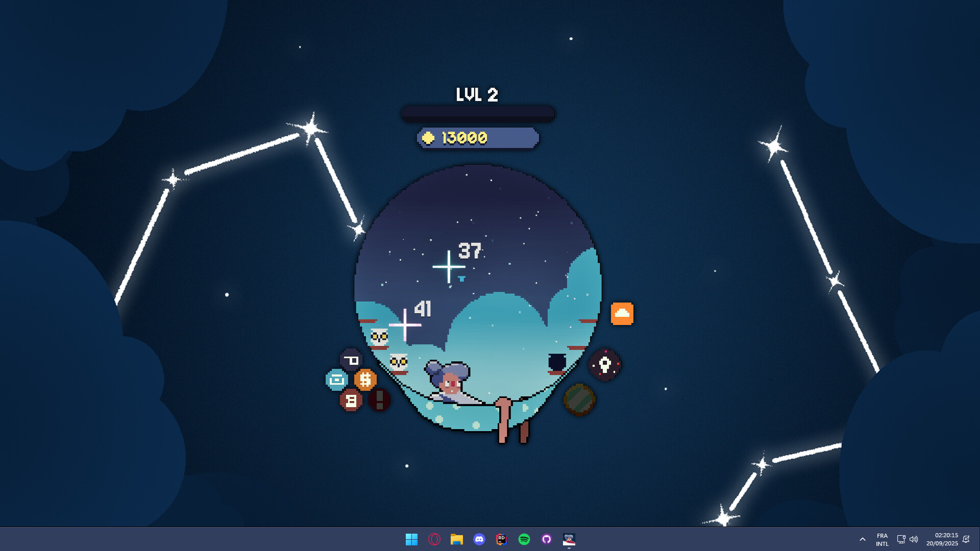
Task: Open File Explorer from the taskbar
Action: pos(456,539)
